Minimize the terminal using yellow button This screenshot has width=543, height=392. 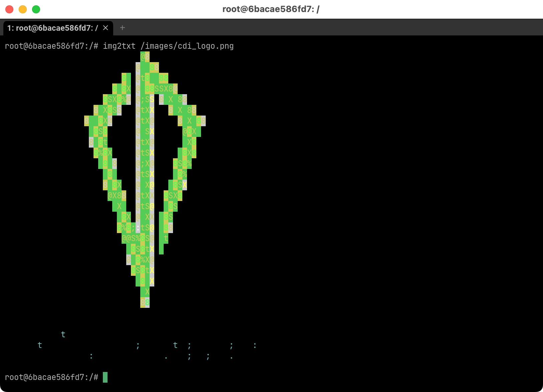[x=23, y=9]
